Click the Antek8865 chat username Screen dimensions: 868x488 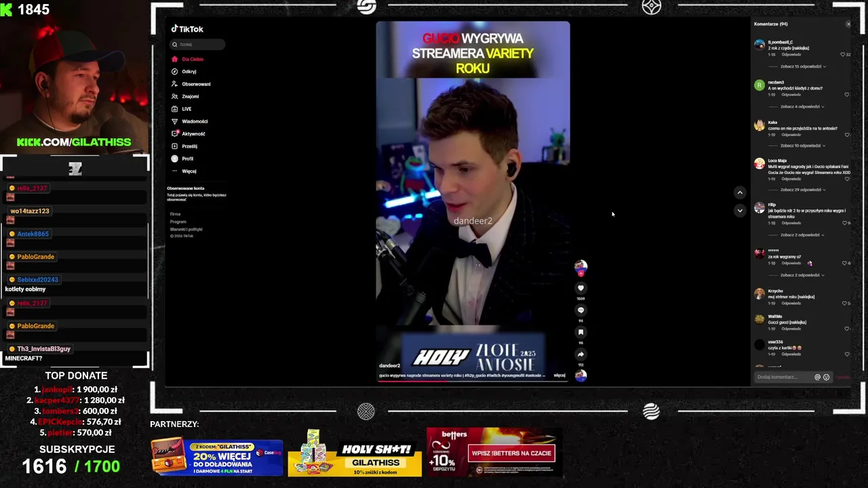click(x=33, y=234)
